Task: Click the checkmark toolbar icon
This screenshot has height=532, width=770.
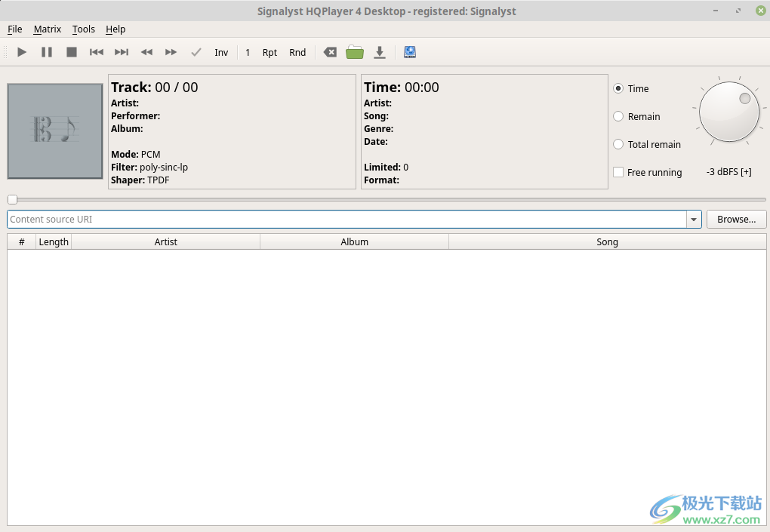Action: click(x=196, y=52)
